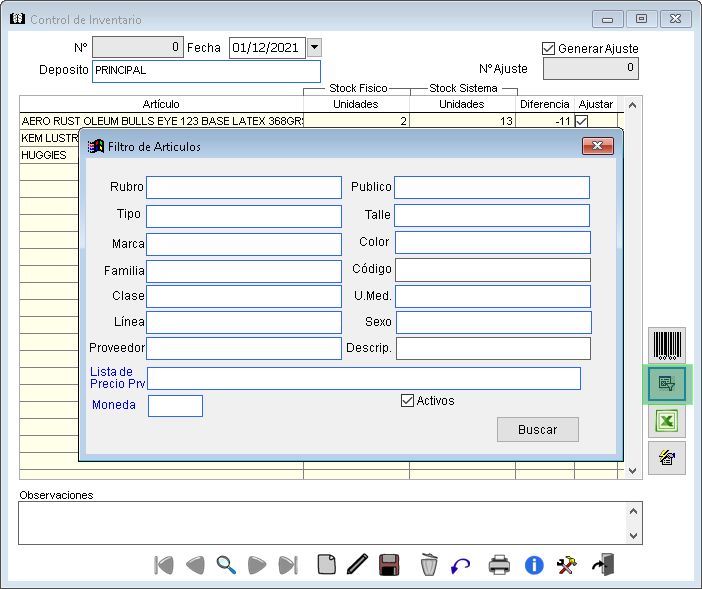Click Observaciones scroll up arrow
702x589 pixels.
tap(633, 511)
